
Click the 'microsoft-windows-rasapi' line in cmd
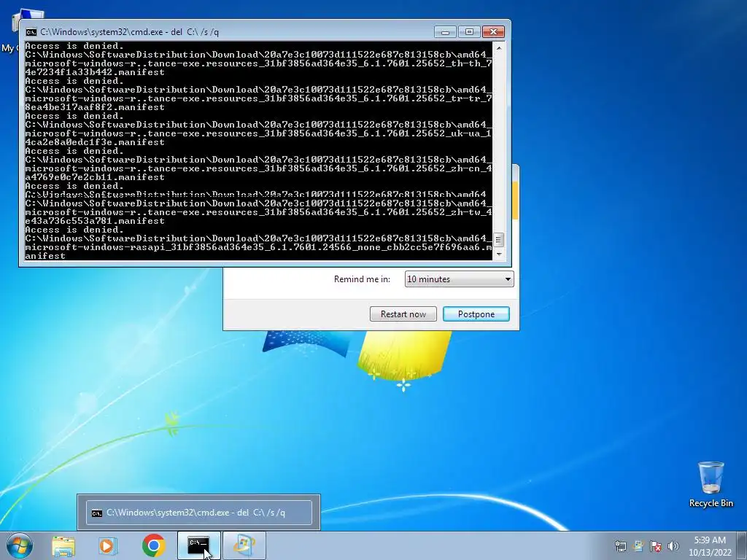point(258,247)
